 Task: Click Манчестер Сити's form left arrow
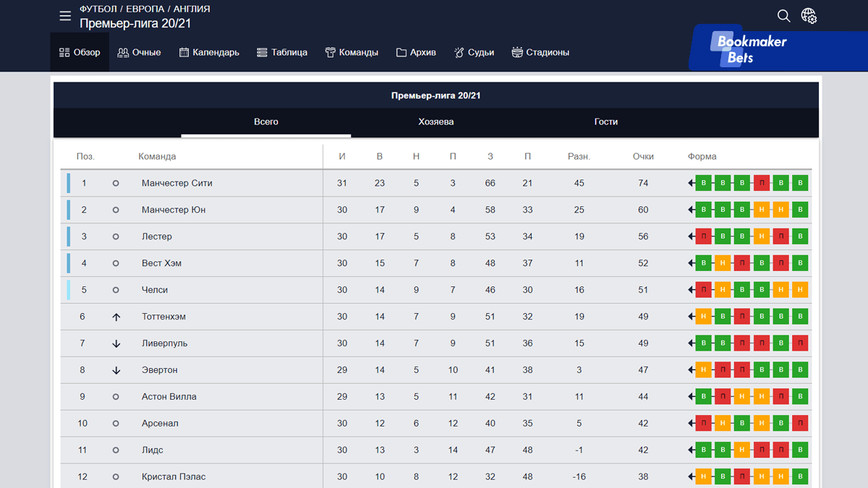click(692, 183)
